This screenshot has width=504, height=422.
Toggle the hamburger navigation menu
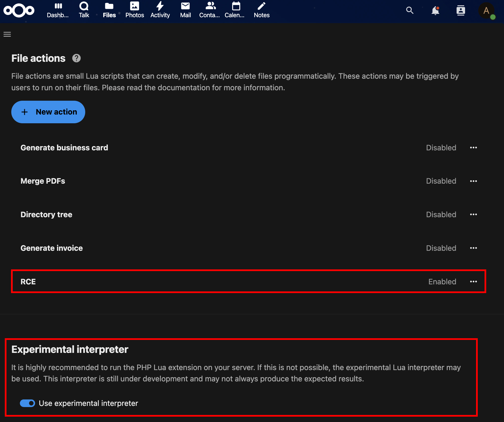click(x=7, y=34)
